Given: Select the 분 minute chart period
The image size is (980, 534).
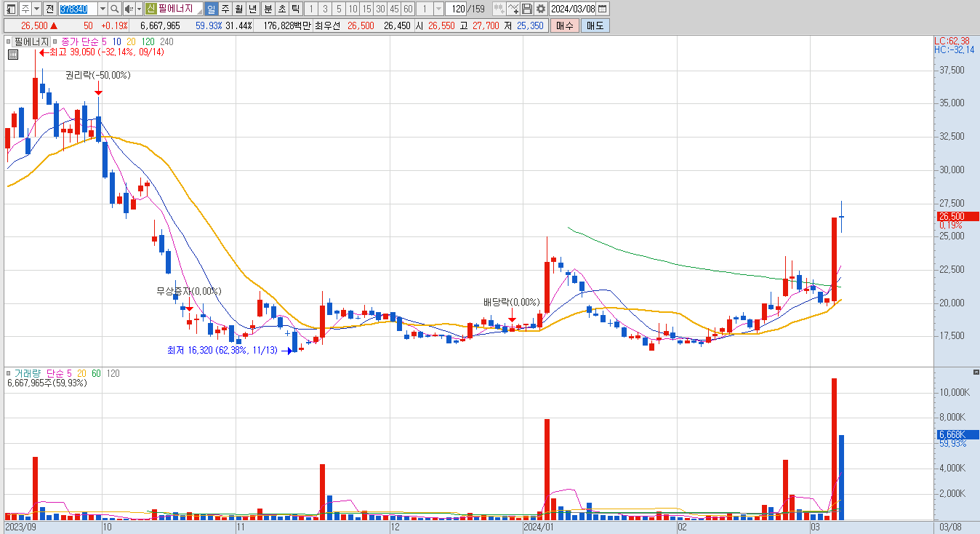Looking at the screenshot, I should pos(268,9).
